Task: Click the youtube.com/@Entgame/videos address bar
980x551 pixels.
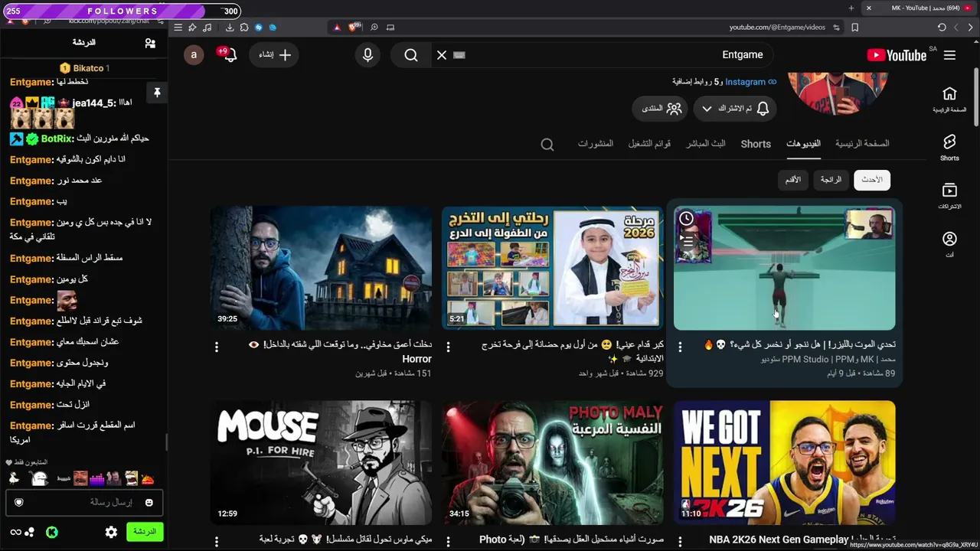Action: click(777, 28)
